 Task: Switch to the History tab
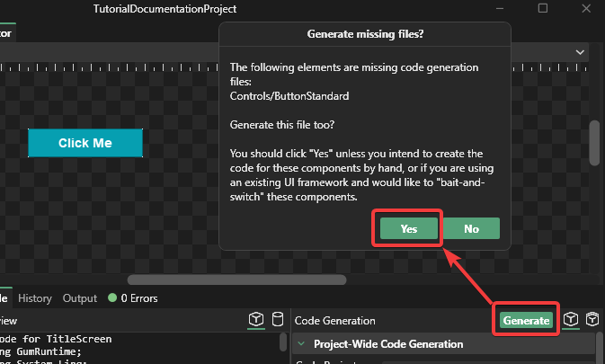(35, 298)
